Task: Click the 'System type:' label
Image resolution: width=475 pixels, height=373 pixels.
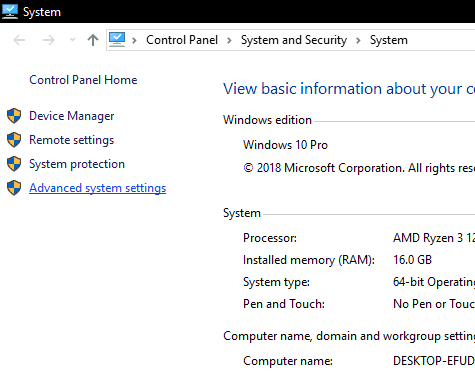Action: [276, 282]
